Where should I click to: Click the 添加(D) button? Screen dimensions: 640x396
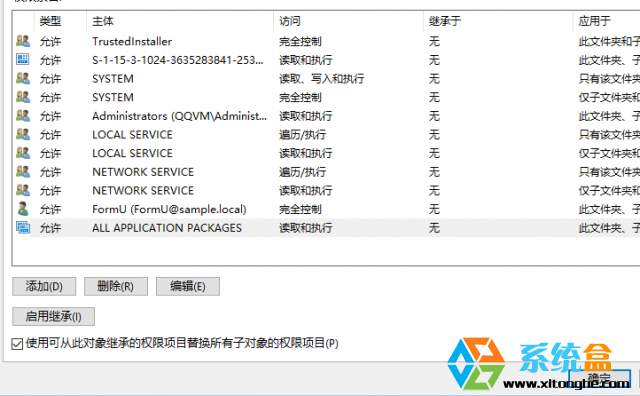[44, 286]
